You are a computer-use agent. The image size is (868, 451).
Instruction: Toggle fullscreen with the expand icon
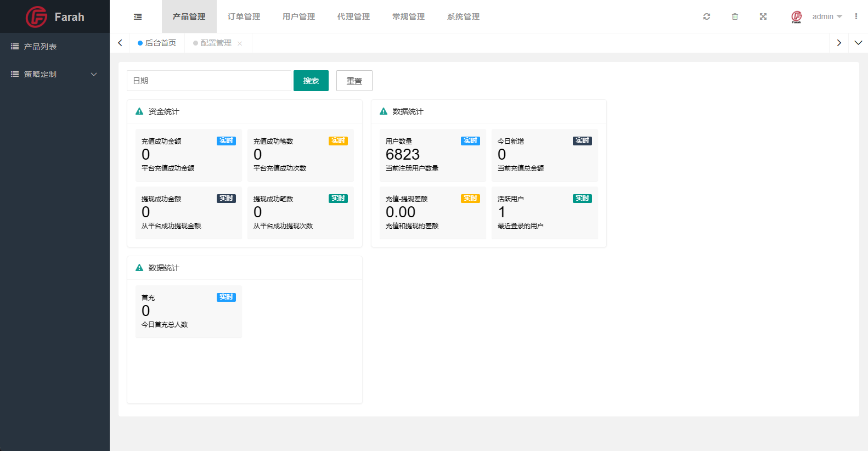click(x=763, y=16)
